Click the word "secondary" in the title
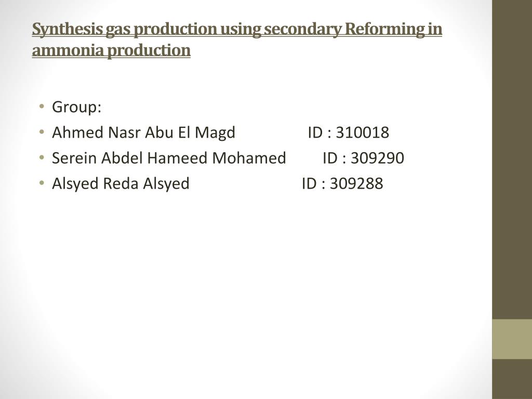The width and height of the screenshot is (532, 399). 303,29
